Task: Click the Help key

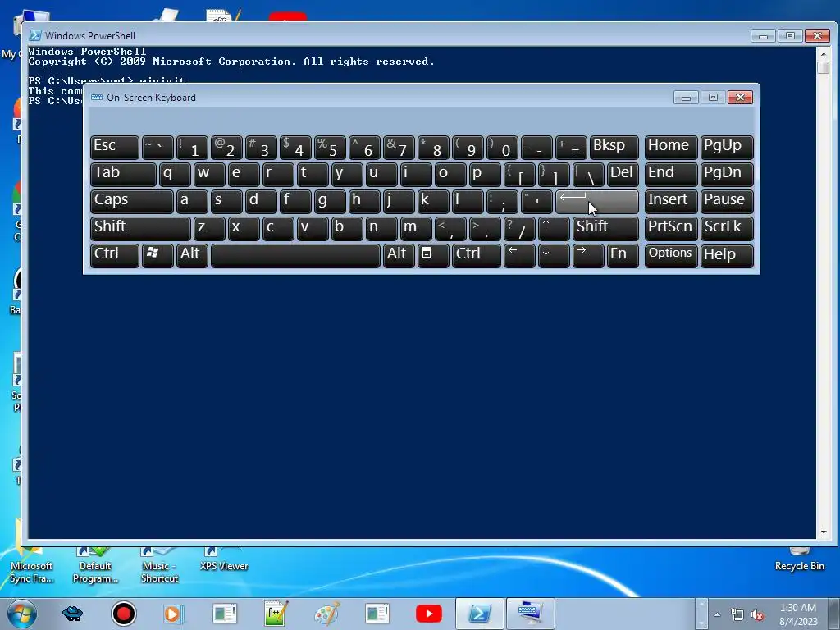Action: click(x=727, y=255)
